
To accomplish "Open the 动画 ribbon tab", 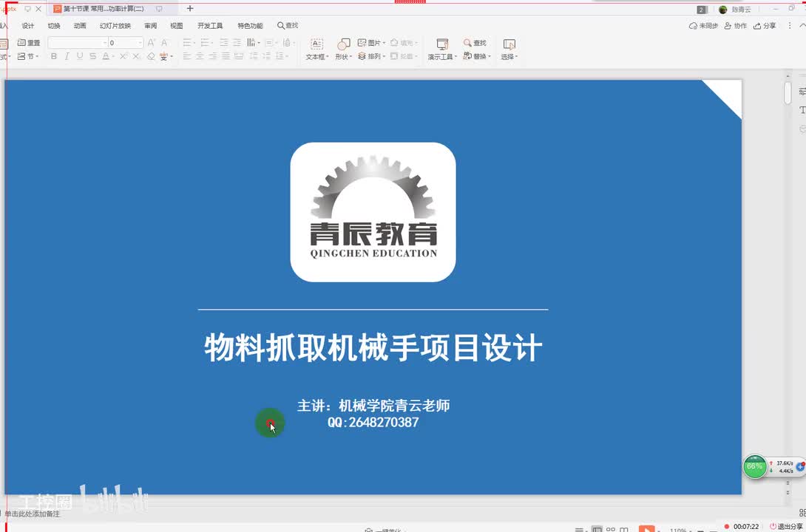I will (x=80, y=26).
